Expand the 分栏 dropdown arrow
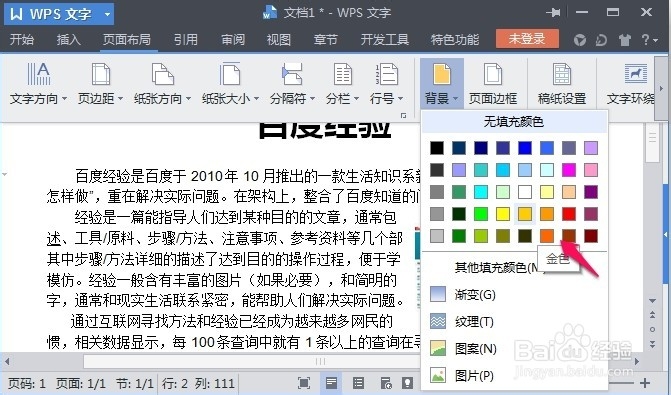This screenshot has height=395, width=671. pyautogui.click(x=356, y=99)
